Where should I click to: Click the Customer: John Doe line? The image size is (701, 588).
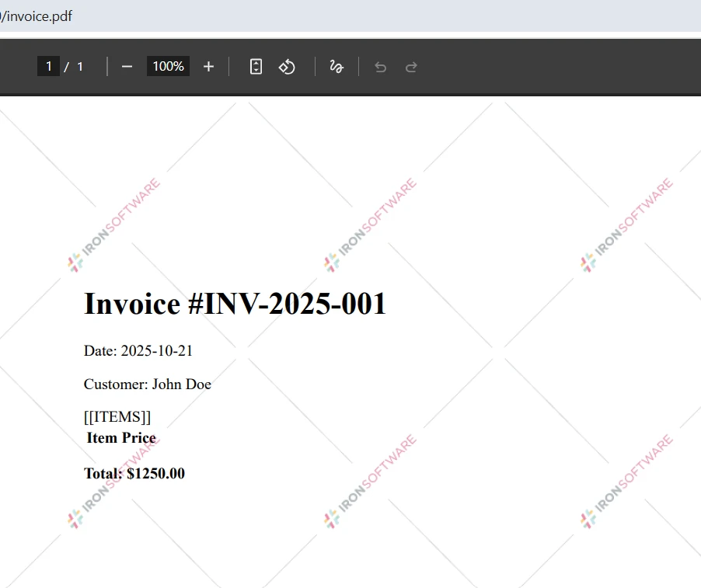[x=148, y=384]
